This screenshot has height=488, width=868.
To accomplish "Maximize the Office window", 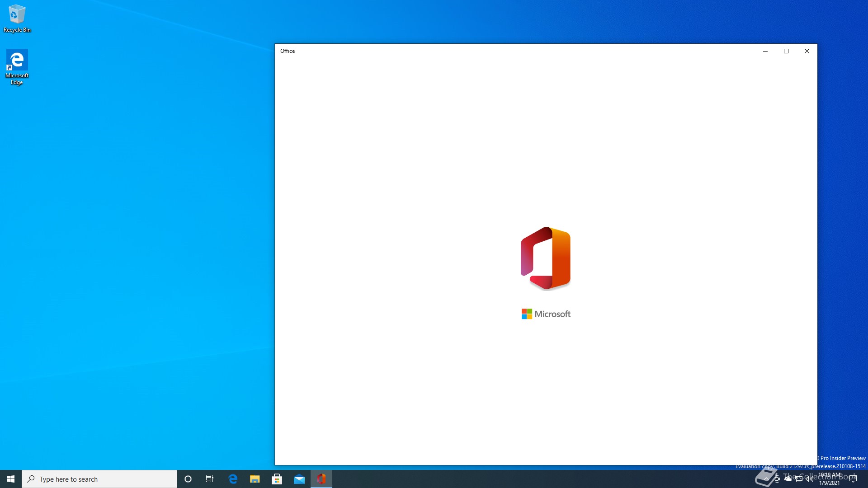I will click(786, 51).
